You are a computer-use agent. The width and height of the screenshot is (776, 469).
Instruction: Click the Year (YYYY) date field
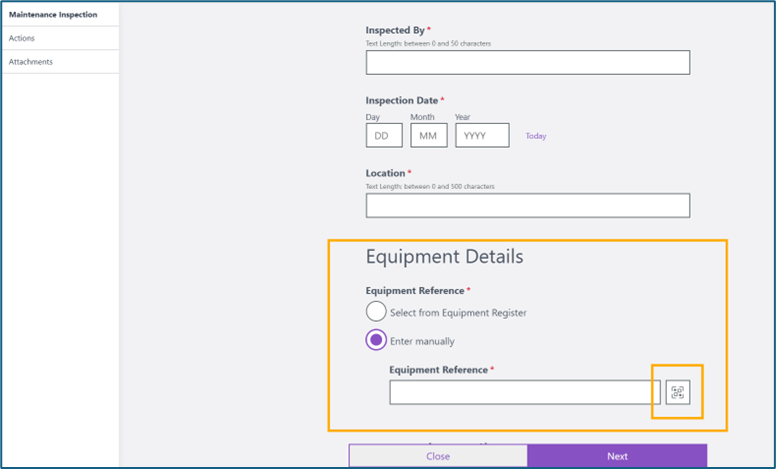tap(482, 136)
